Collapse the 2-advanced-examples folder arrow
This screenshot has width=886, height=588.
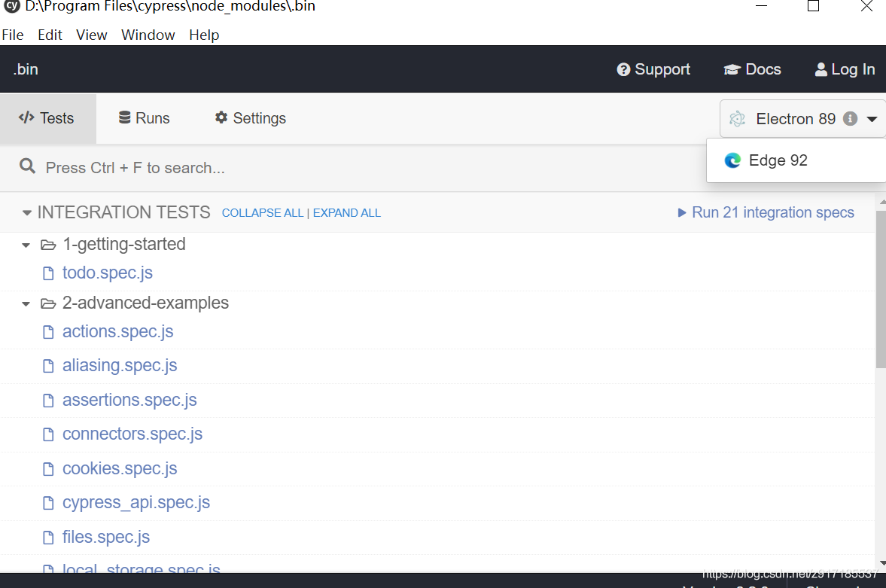26,304
